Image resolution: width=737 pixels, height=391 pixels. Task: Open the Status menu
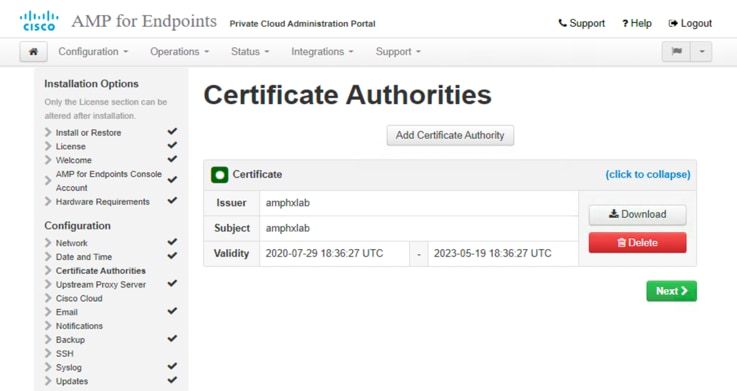tap(250, 52)
